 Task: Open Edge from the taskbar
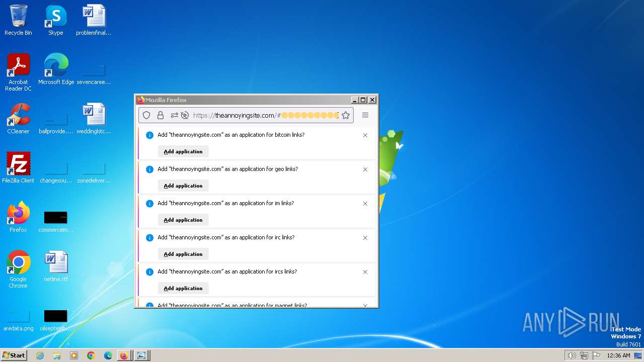[x=108, y=355]
